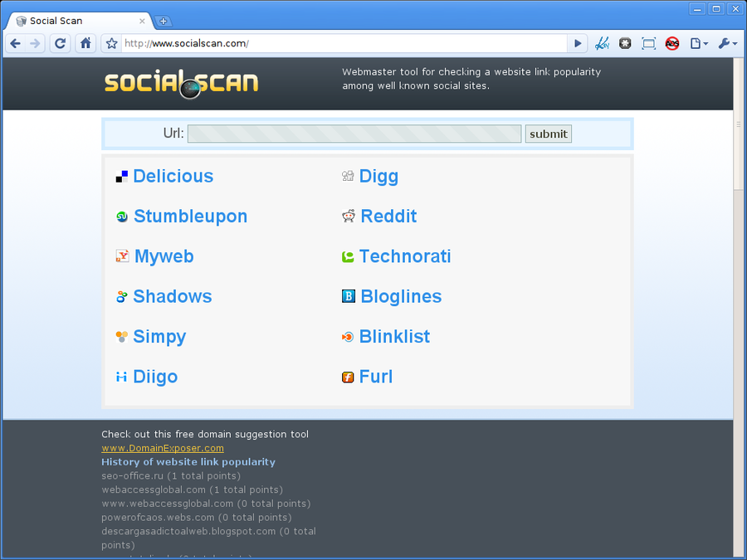Click the Reddit alien icon
Screen dimensions: 747x560
point(349,216)
